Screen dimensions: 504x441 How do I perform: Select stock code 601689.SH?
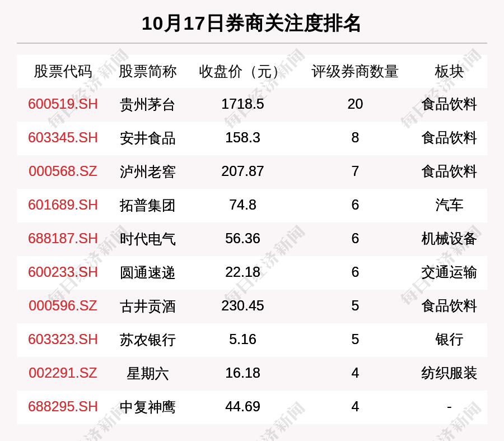pos(63,205)
